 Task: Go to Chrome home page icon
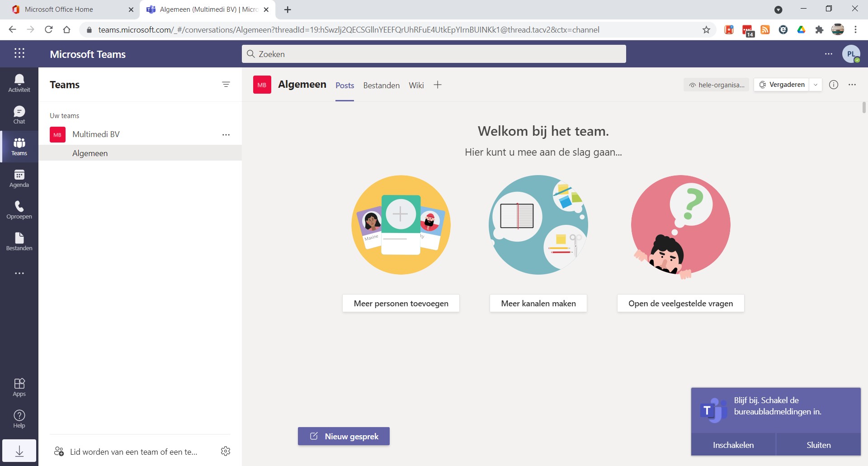coord(66,30)
